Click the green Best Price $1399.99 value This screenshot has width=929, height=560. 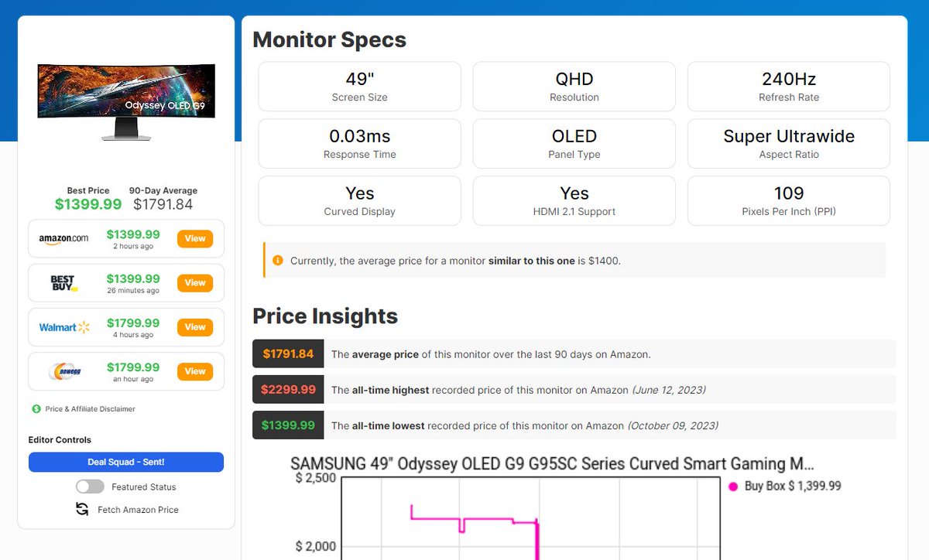click(x=88, y=204)
